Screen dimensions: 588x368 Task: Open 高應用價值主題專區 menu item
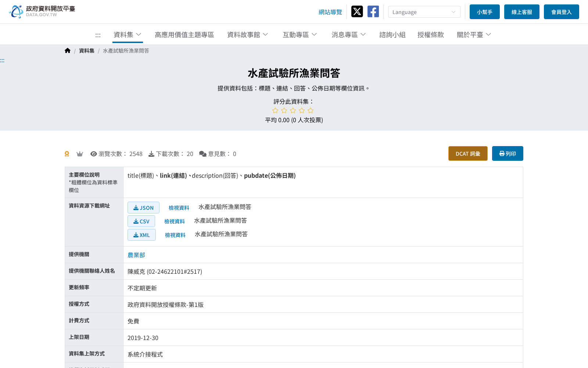(184, 35)
